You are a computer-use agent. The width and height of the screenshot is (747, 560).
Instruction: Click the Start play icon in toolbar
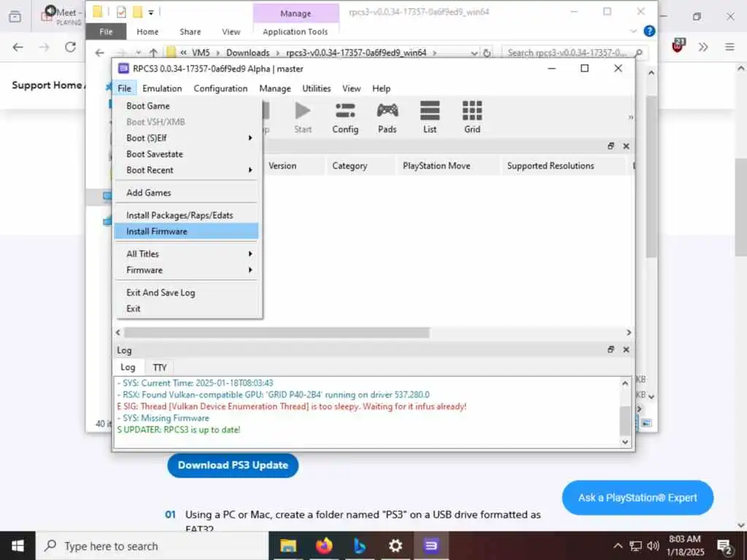(303, 117)
